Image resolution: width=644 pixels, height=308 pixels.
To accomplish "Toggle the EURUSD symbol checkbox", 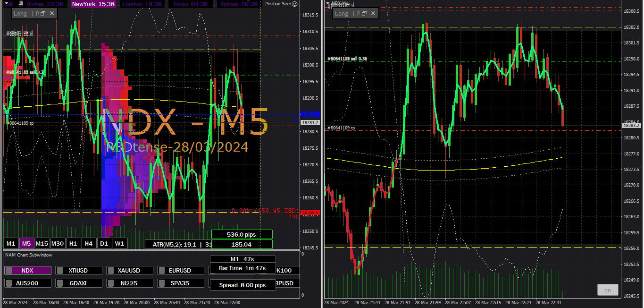I will [x=162, y=271].
